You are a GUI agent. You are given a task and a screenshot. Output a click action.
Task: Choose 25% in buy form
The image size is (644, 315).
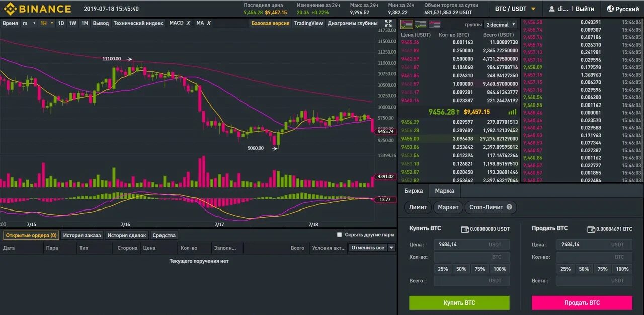(443, 269)
